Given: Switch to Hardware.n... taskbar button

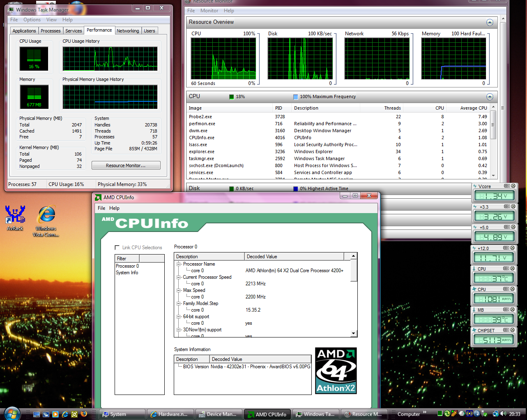Looking at the screenshot, I should (x=170, y=414).
